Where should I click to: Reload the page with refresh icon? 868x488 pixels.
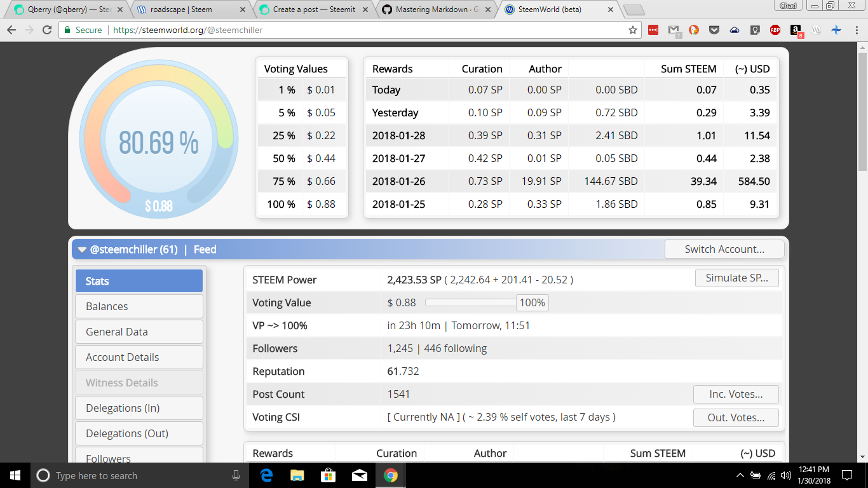47,30
